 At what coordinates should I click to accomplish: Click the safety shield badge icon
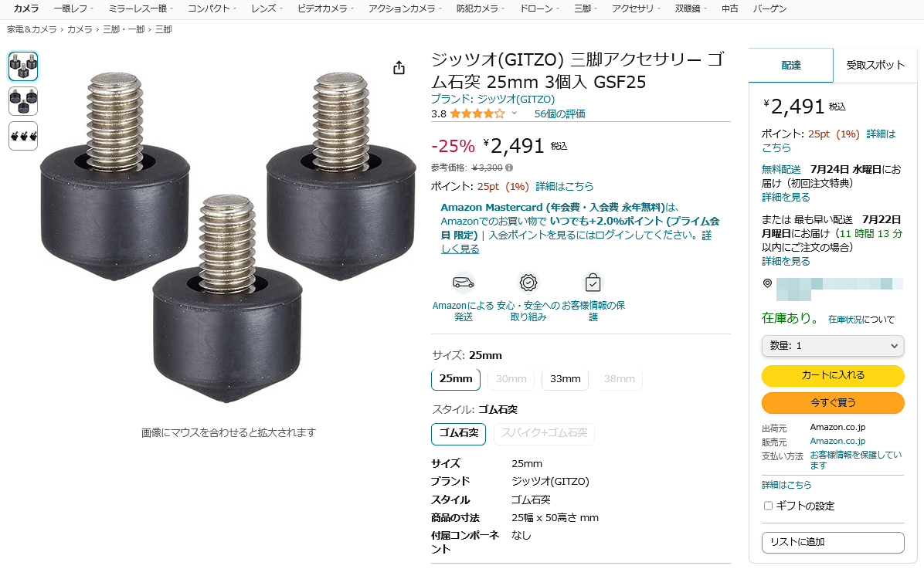pyautogui.click(x=528, y=283)
